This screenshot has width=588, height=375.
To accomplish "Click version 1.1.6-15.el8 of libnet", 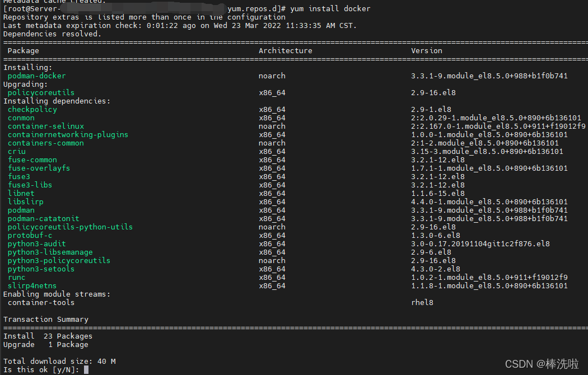I will (438, 193).
